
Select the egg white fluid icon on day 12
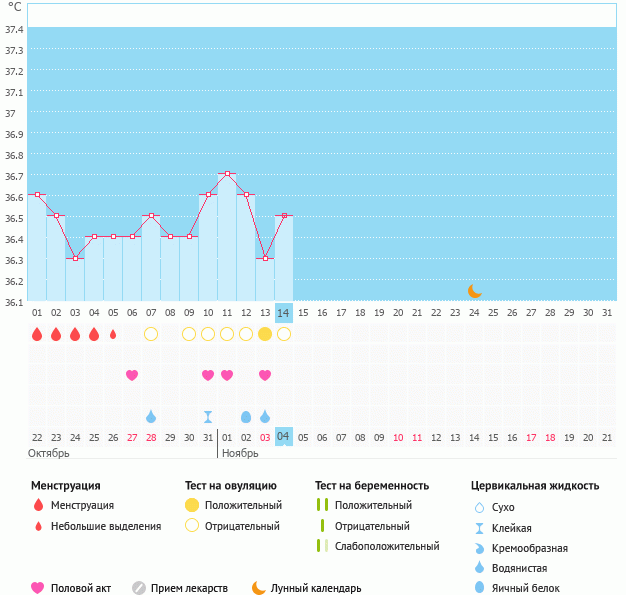coord(246,416)
